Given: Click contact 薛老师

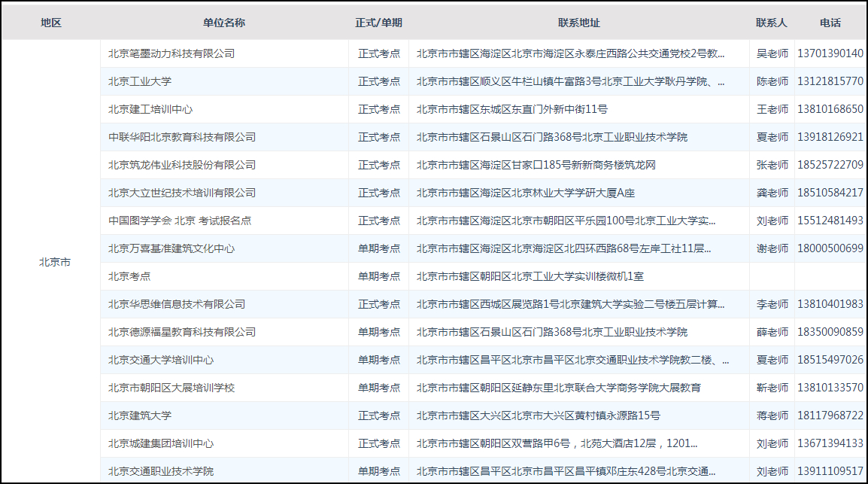Looking at the screenshot, I should 772,332.
